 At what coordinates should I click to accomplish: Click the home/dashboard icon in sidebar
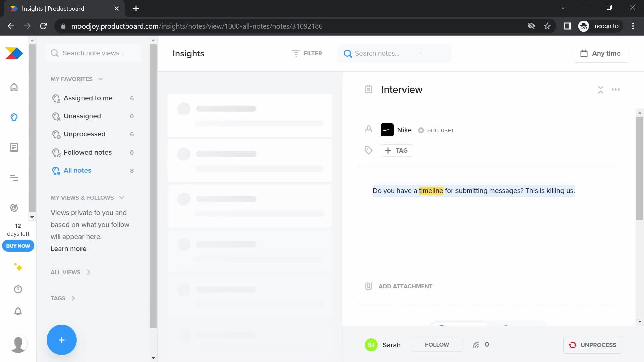tap(14, 87)
